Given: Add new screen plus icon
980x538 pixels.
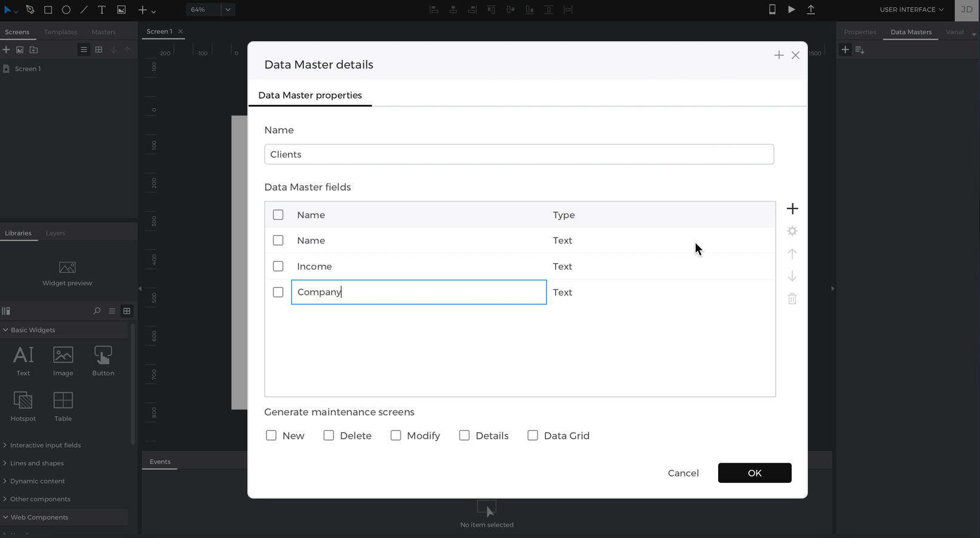Looking at the screenshot, I should pos(6,50).
